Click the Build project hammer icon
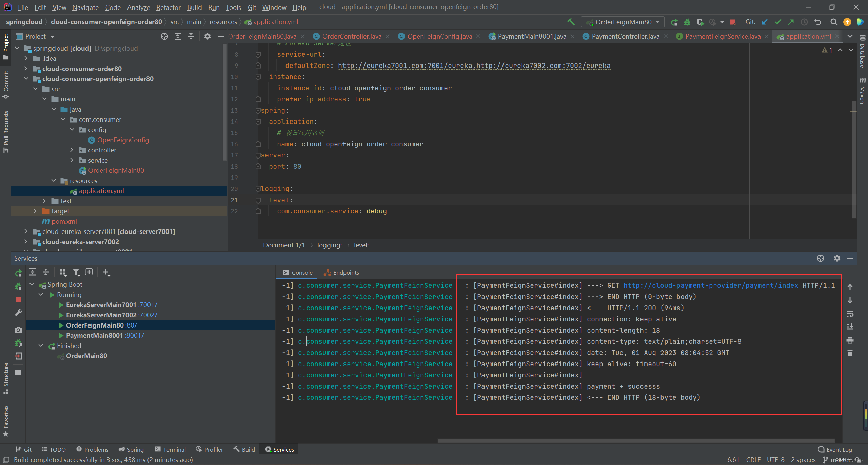The image size is (868, 465). (x=571, y=22)
